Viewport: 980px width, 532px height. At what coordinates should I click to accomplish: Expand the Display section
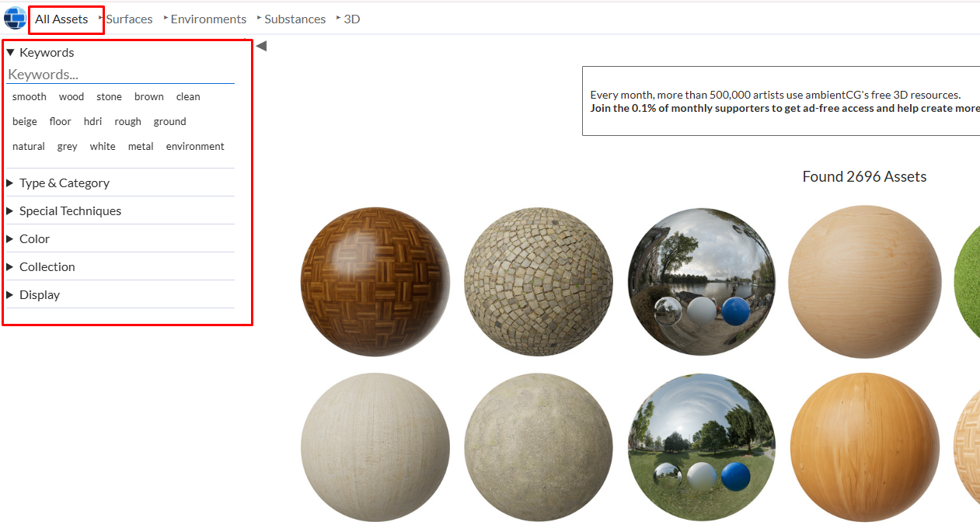120,294
